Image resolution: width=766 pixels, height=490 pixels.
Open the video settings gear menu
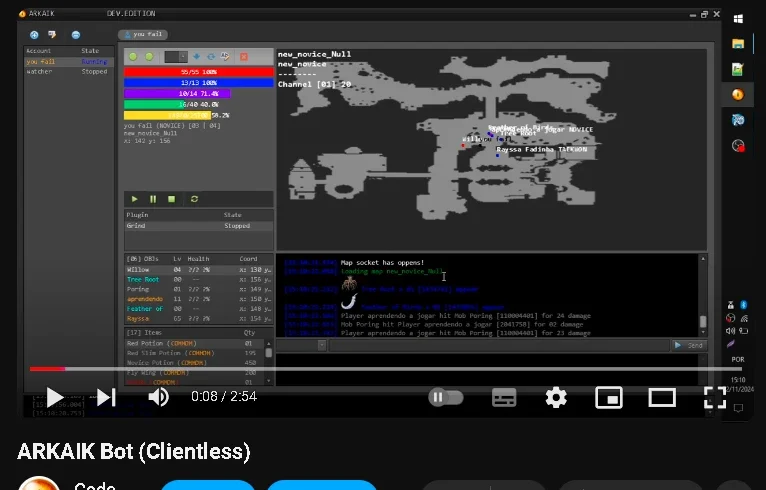tap(556, 397)
